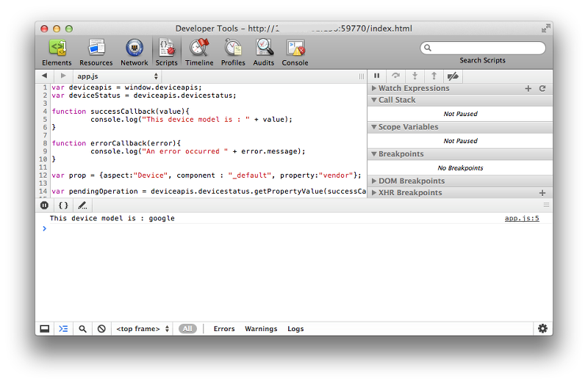This screenshot has height=384, width=588.
Task: Open the Timeline panel
Action: [x=199, y=52]
